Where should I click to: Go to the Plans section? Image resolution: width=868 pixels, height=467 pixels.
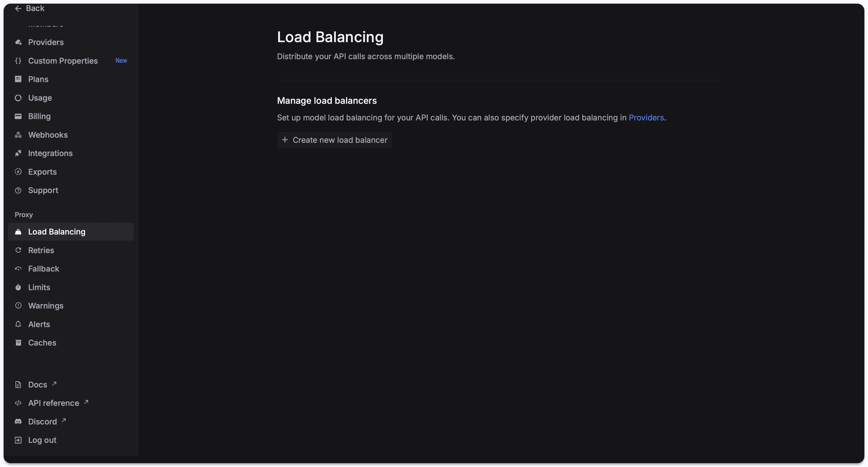coord(71,79)
